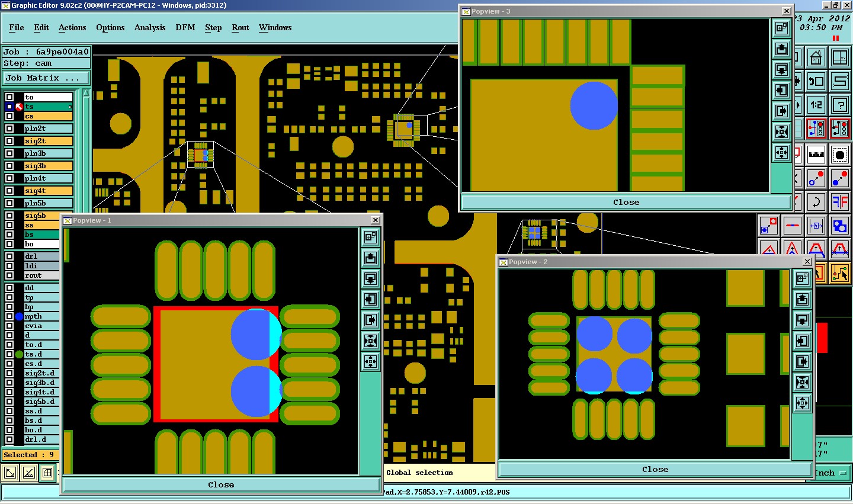Toggle the checkbox for layer 'sig3b'
This screenshot has height=504, width=853.
click(9, 166)
